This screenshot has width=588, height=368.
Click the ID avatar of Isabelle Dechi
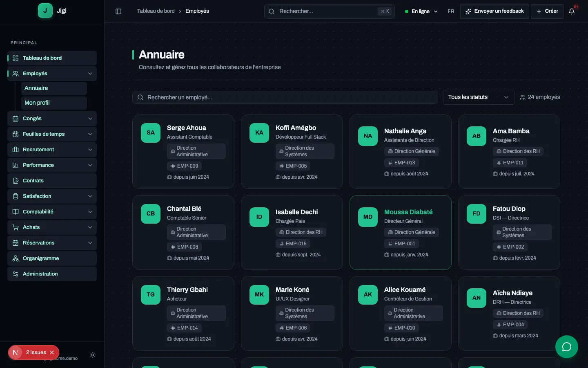[259, 217]
